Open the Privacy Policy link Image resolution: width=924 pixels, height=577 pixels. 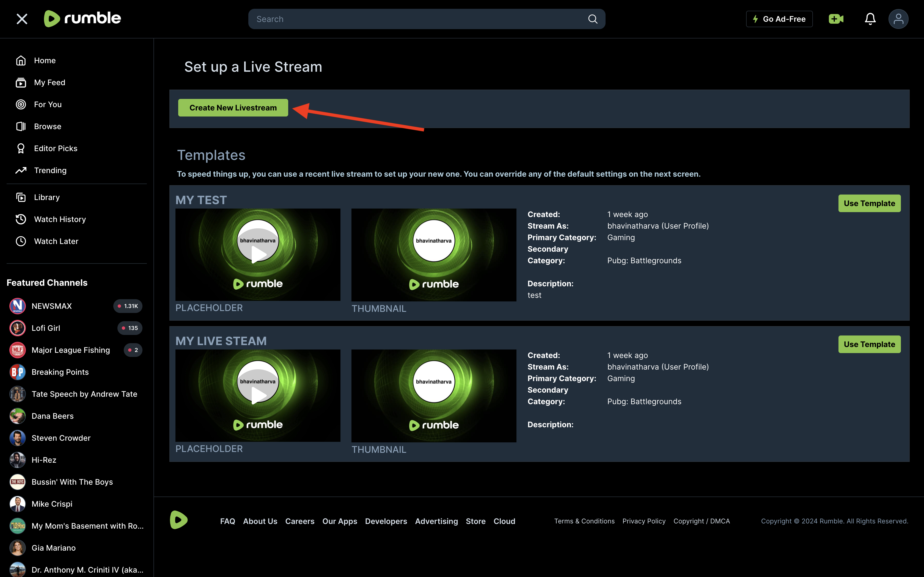[x=644, y=521]
